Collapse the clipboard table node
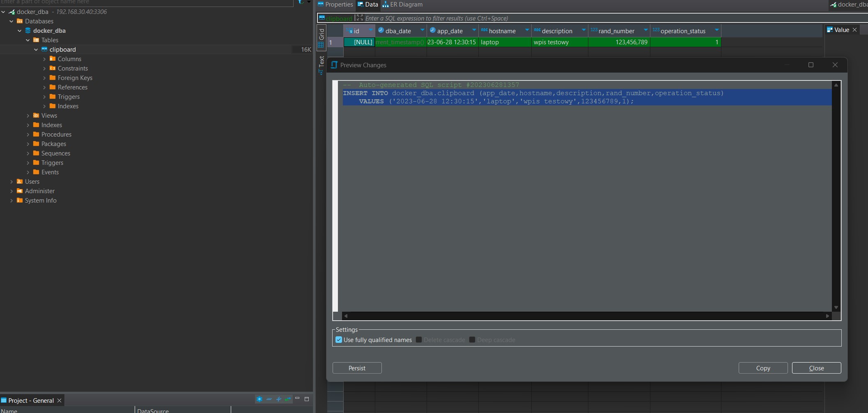 point(36,50)
